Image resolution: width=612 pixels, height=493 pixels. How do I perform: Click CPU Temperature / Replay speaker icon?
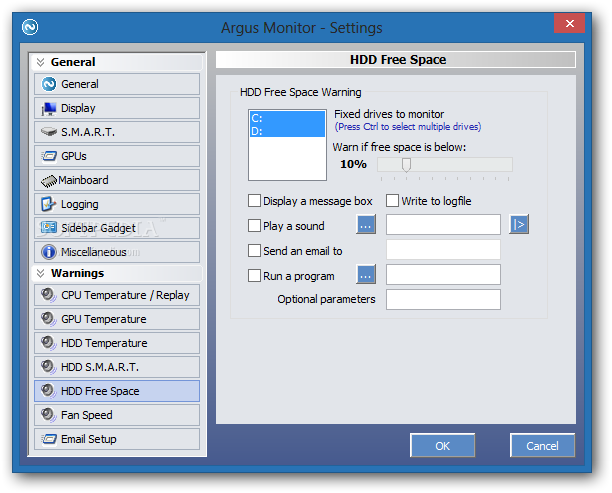(48, 295)
